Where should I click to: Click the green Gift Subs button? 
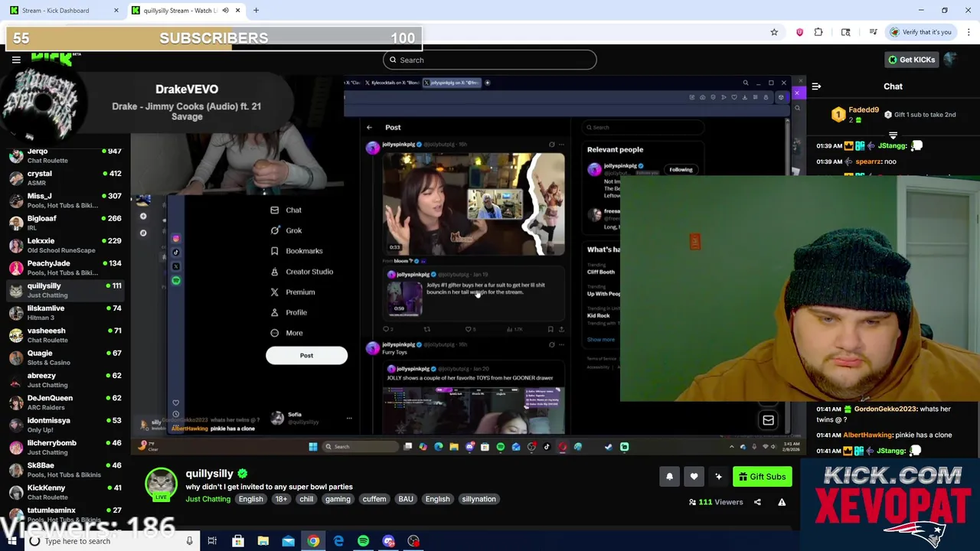pos(763,477)
